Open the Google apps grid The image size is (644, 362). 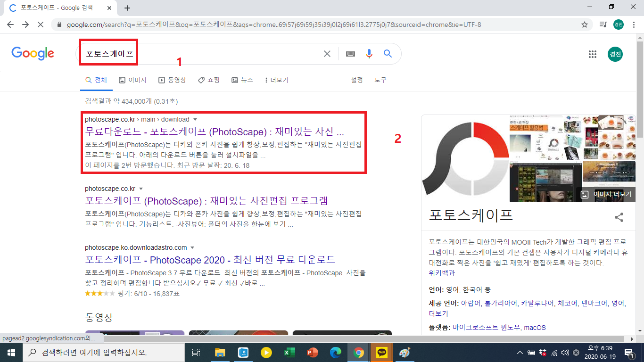pyautogui.click(x=593, y=54)
